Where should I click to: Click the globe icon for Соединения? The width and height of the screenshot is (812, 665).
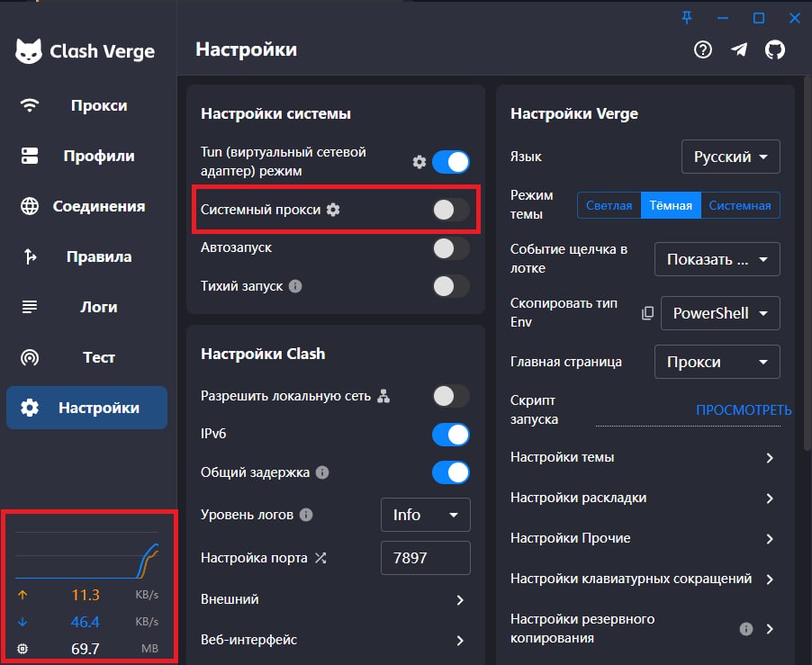coord(30,206)
